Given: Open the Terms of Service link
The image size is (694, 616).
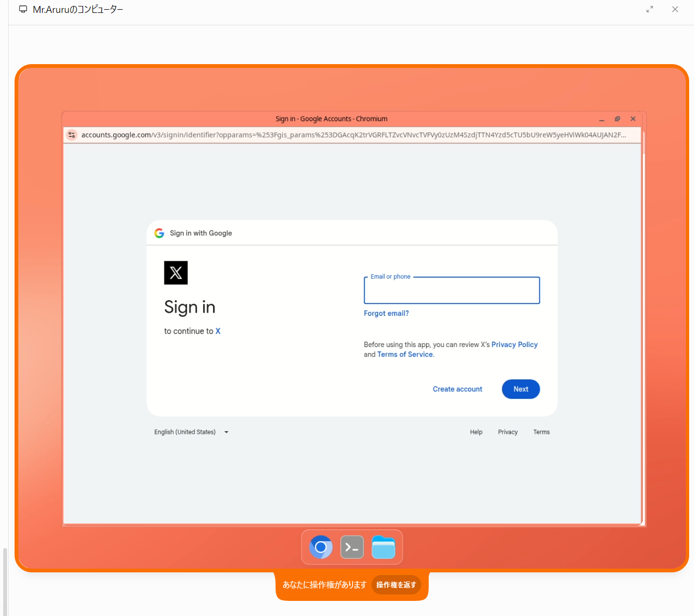Looking at the screenshot, I should 405,354.
